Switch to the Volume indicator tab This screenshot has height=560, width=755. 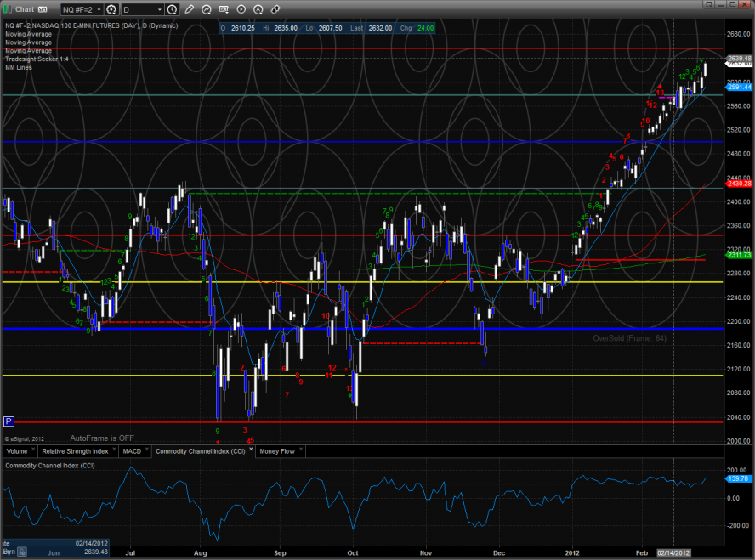17,451
